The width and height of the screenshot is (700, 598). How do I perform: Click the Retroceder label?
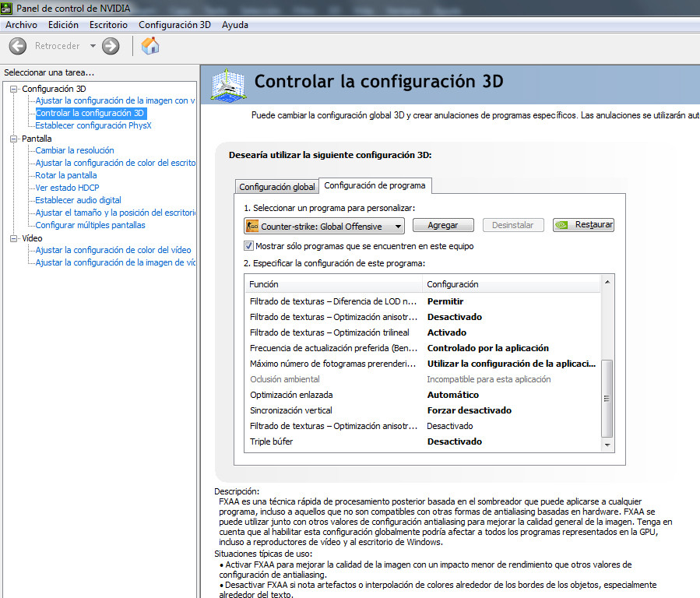[57, 46]
